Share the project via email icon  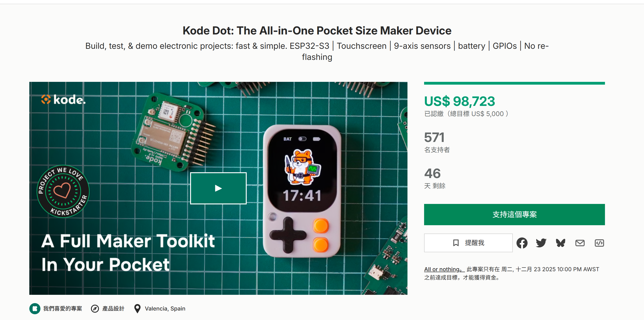pos(580,243)
